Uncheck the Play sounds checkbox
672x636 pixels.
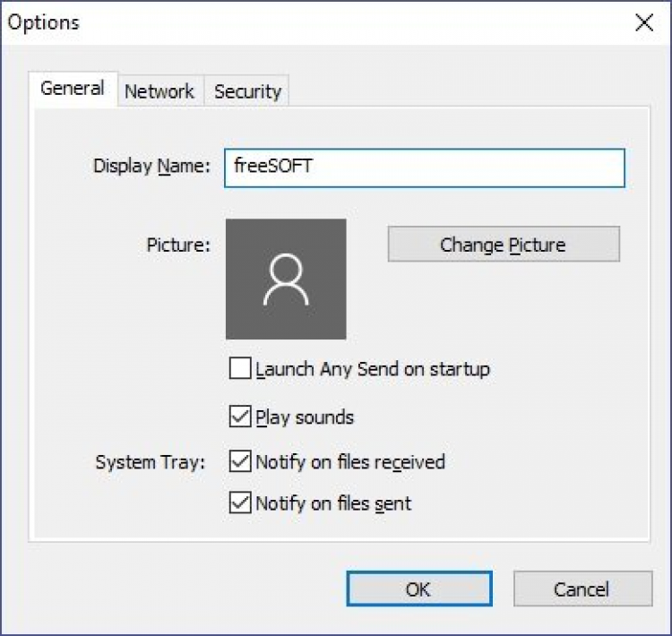240,417
